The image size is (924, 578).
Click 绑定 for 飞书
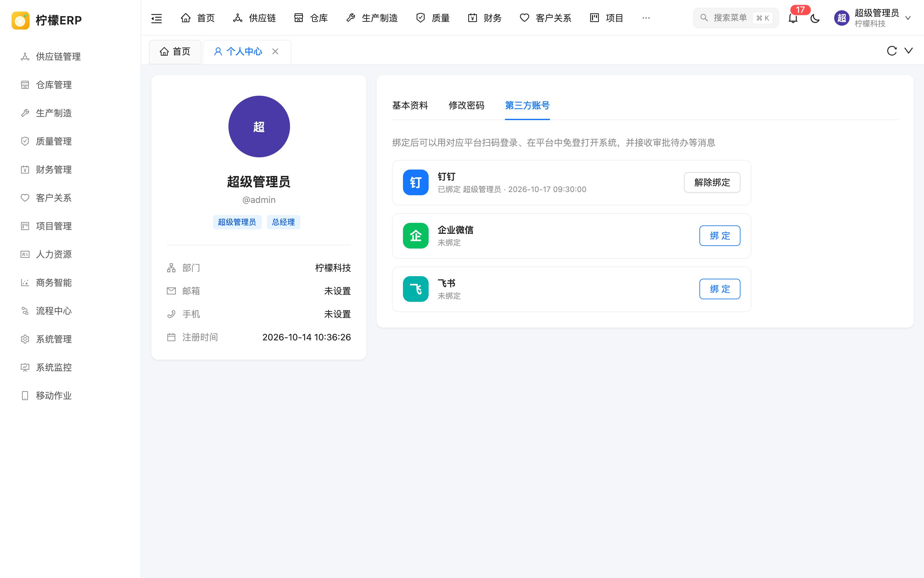[720, 289]
